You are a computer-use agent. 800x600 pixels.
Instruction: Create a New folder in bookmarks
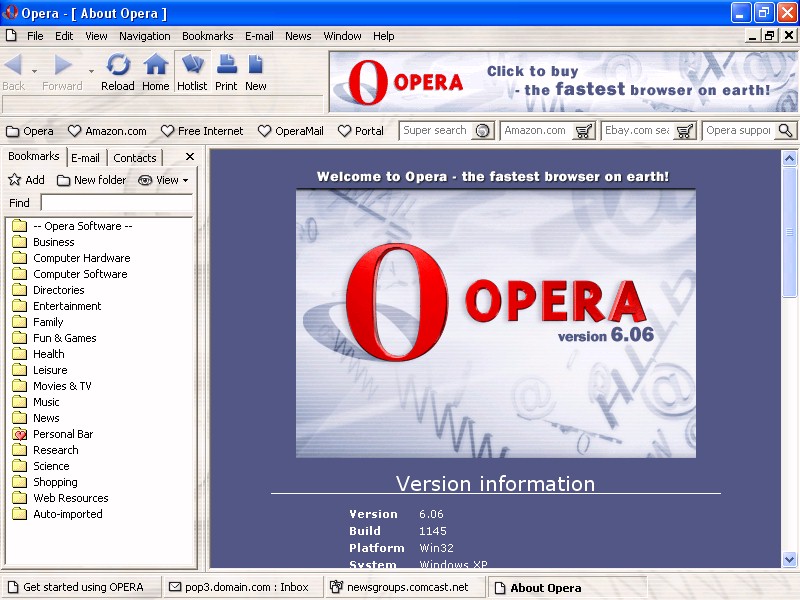92,180
